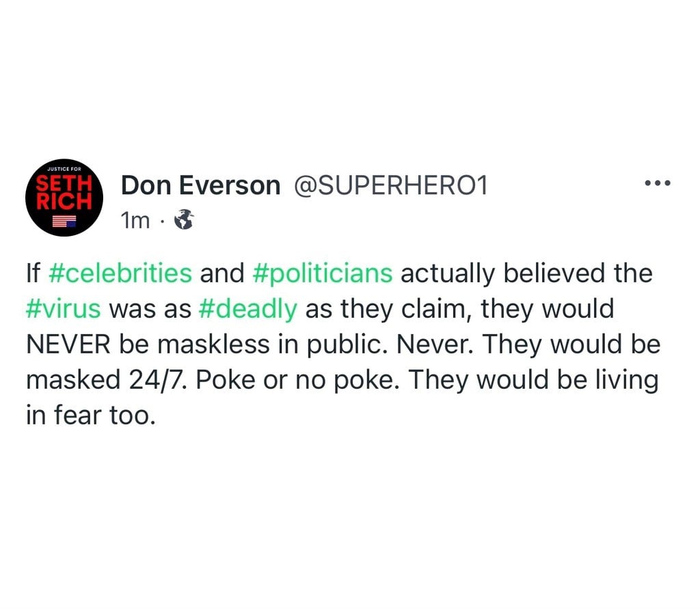The height and width of the screenshot is (609, 700).
Task: Click the 1m post timestamp
Action: tap(135, 220)
